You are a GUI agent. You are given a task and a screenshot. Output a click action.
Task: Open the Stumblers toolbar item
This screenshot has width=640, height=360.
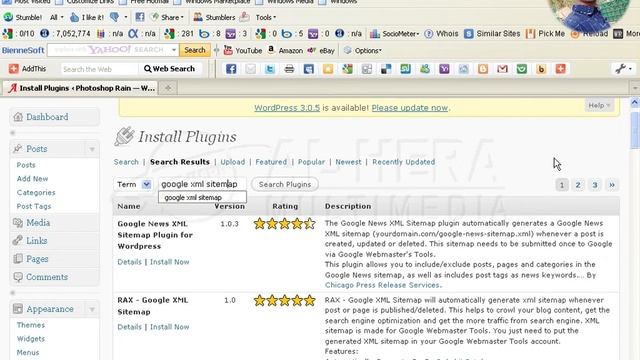pos(214,18)
